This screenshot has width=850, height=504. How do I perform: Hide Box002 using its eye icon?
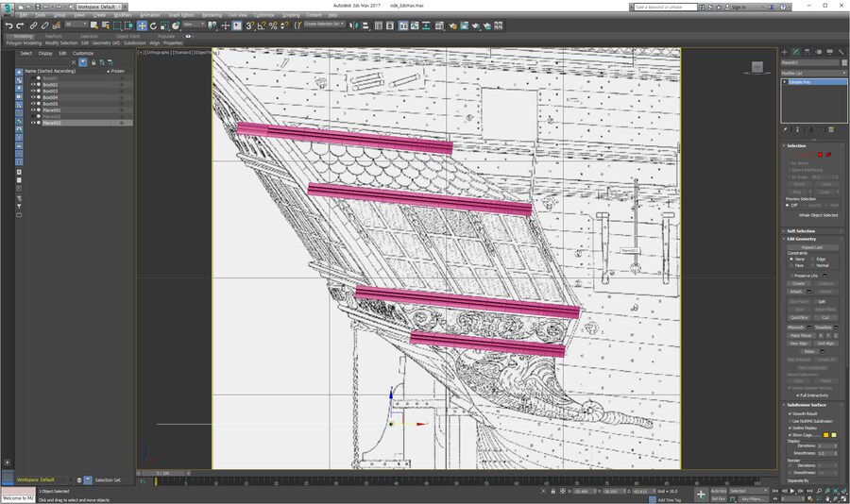click(33, 84)
